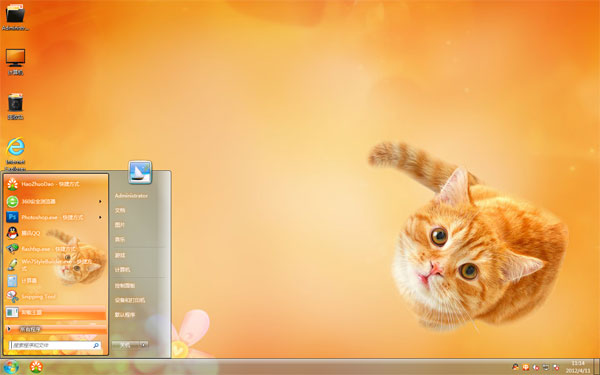The width and height of the screenshot is (600, 375).
Task: Expand the Photoshop.exe jump list arrow
Action: click(x=100, y=217)
